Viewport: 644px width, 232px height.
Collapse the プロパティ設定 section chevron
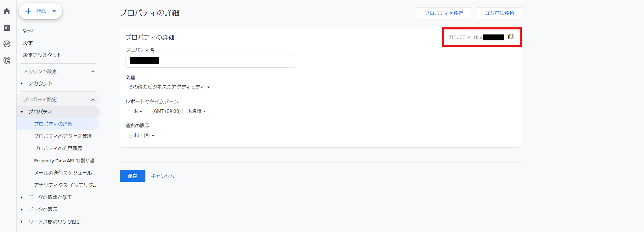click(x=93, y=99)
